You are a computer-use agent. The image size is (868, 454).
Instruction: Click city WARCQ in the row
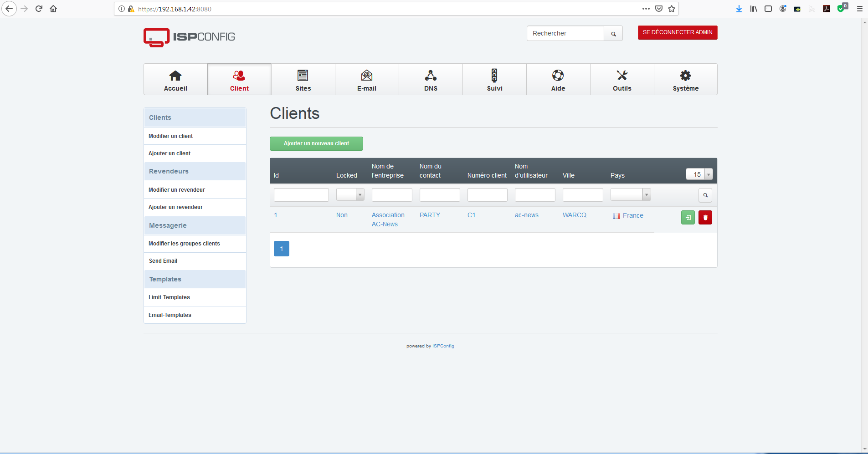575,215
